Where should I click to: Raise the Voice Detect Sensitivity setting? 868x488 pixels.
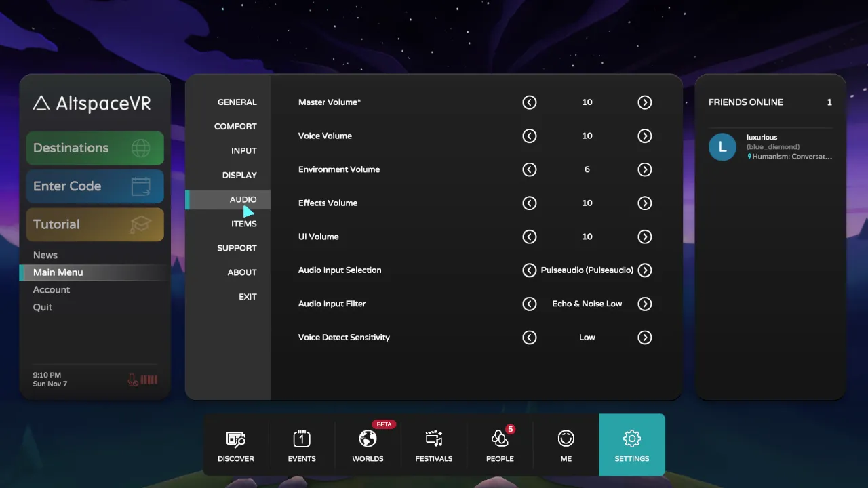coord(645,338)
